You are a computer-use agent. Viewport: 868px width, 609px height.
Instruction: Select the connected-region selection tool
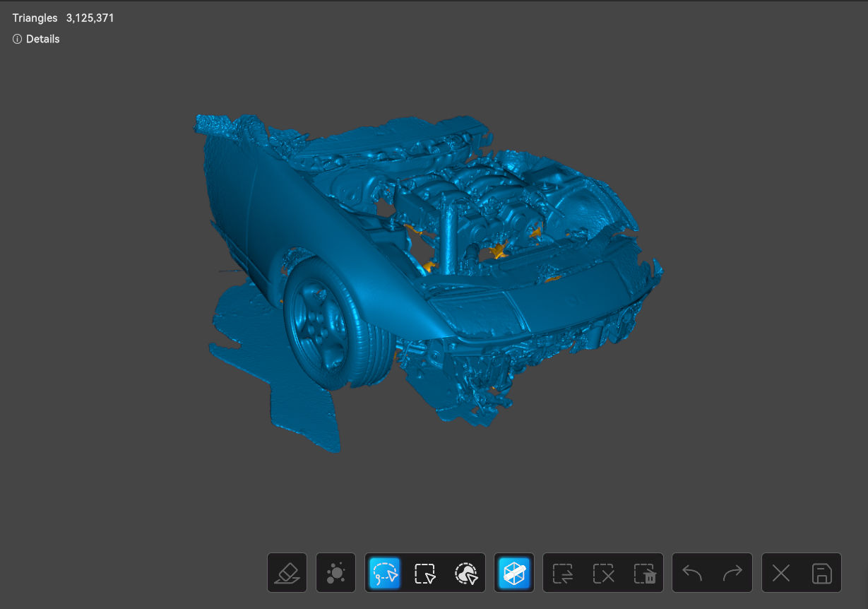tap(466, 572)
